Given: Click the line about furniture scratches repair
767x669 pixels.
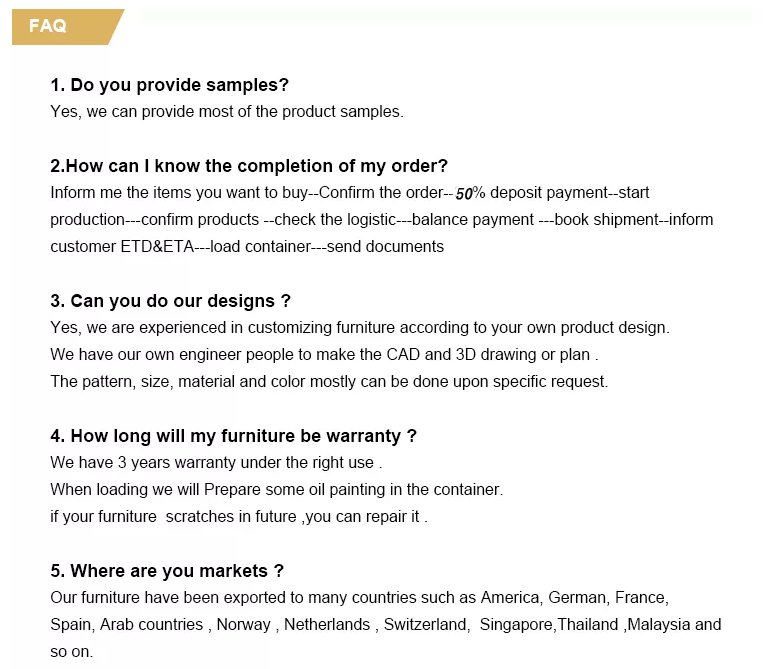Looking at the screenshot, I should tap(239, 517).
